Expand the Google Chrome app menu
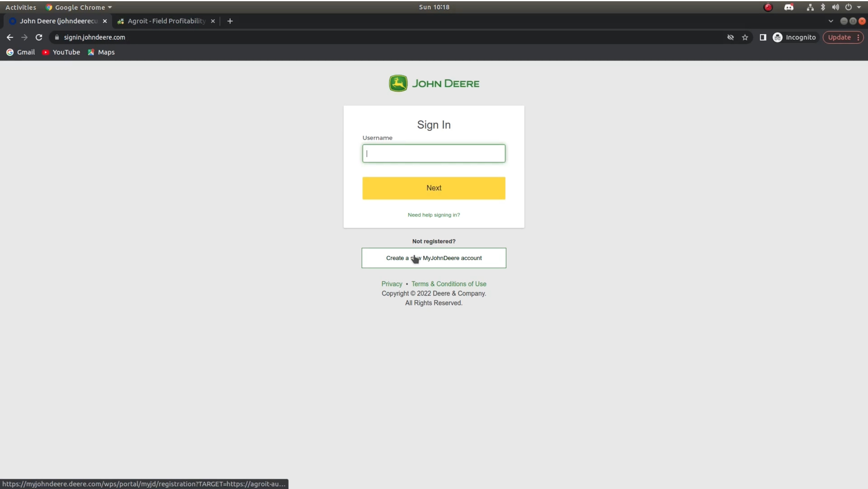 80,7
